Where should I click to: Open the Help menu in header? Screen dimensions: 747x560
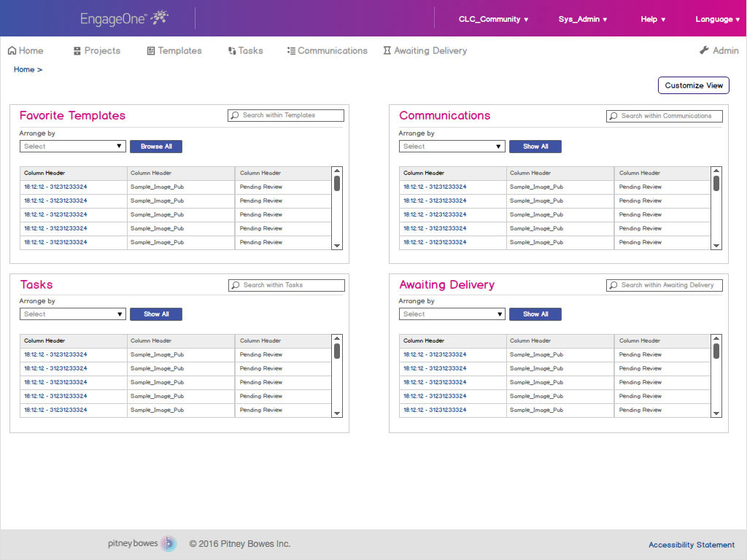[653, 20]
